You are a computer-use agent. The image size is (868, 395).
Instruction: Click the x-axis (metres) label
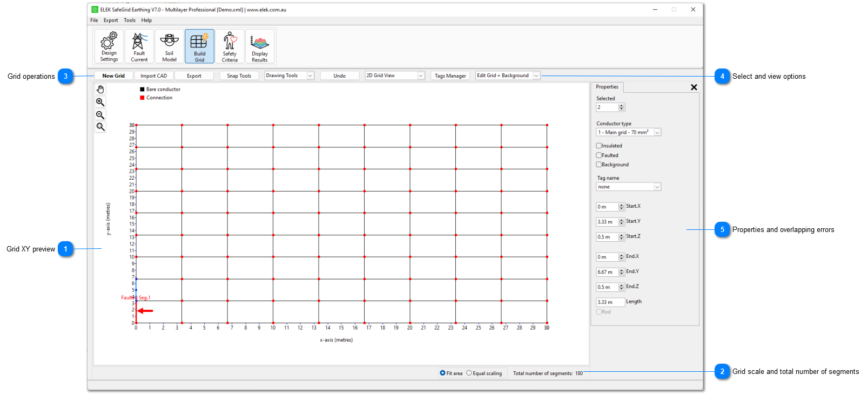click(x=336, y=340)
